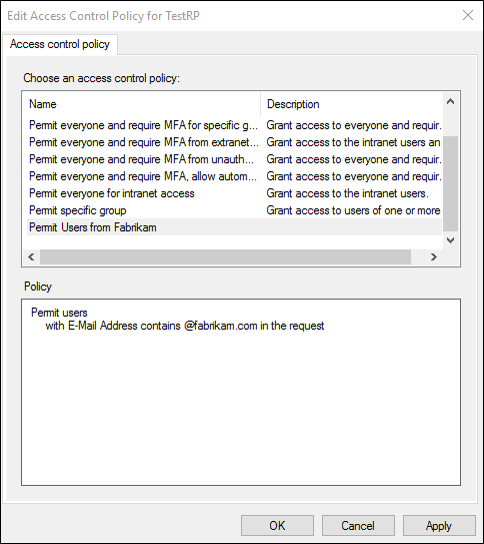Select the Access control policy tab
Screen dimensions: 484x544
click(x=60, y=44)
